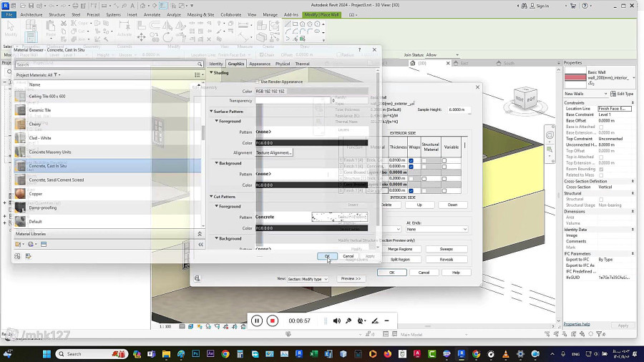
Task: Select the Rectangle draw tool in Draw panel
Action: (296, 24)
